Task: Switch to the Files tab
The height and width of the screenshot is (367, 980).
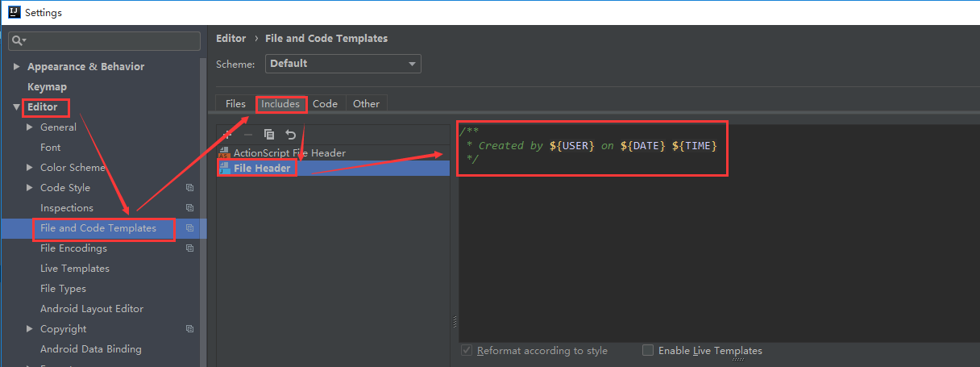Action: pos(235,104)
